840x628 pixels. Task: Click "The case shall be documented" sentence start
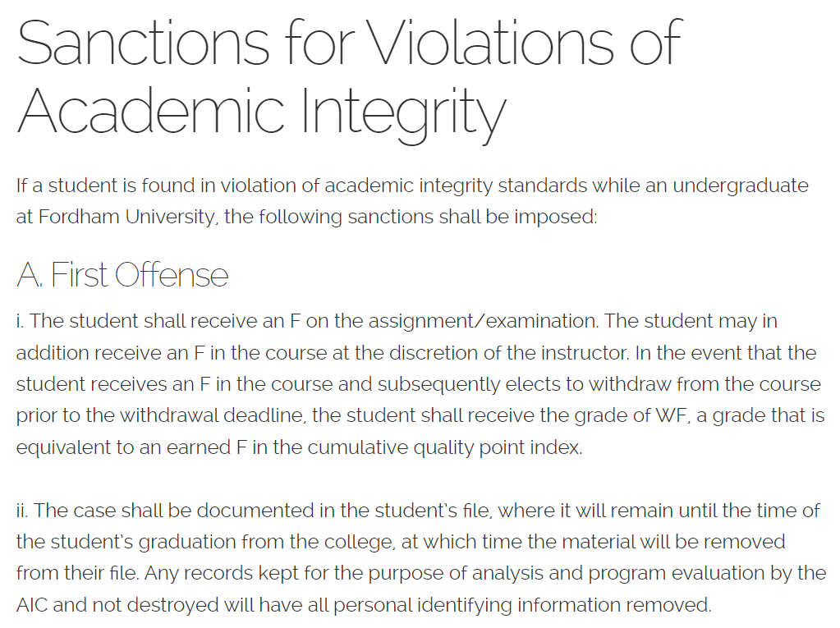(x=155, y=511)
